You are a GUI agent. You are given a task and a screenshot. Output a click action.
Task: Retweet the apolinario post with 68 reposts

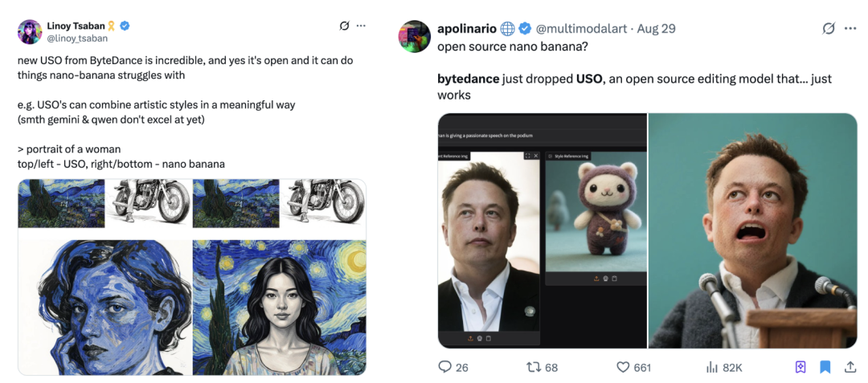(534, 367)
